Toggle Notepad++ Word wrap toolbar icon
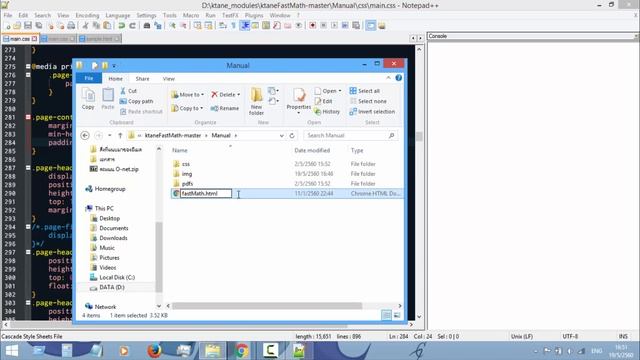 [223, 26]
